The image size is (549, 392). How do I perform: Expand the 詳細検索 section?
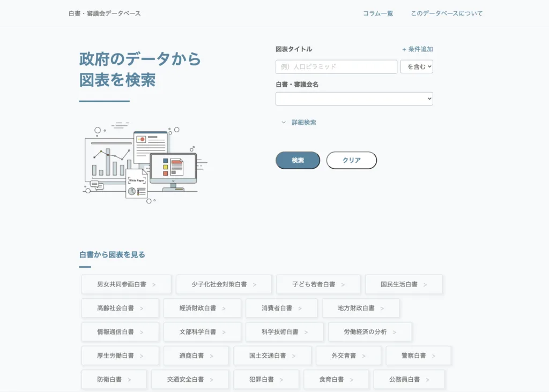(299, 123)
